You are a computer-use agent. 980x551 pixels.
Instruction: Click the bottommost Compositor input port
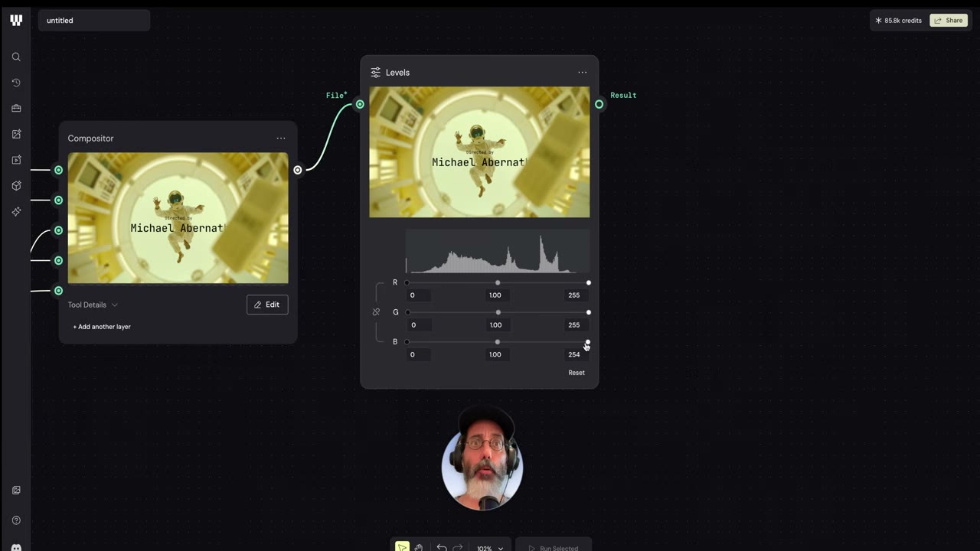(x=58, y=291)
